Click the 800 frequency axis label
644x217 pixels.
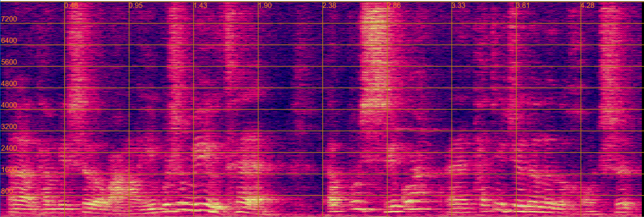(x=7, y=191)
